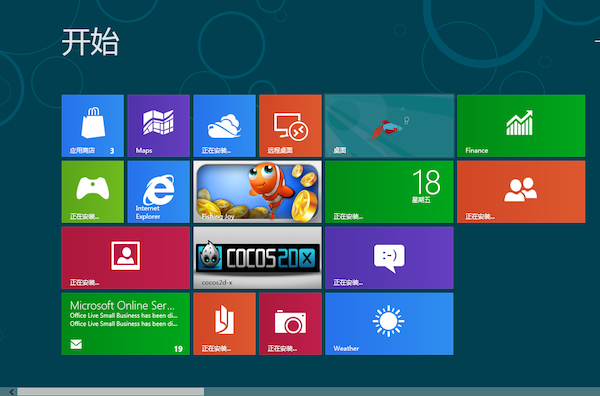Click the scrollbar track right of thumb

tap(402, 391)
